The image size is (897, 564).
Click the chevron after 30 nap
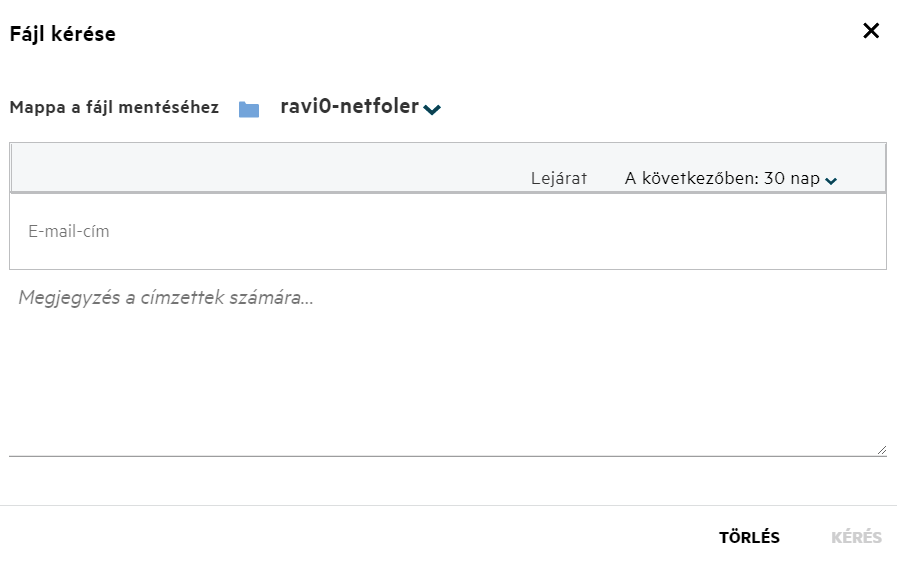click(831, 180)
